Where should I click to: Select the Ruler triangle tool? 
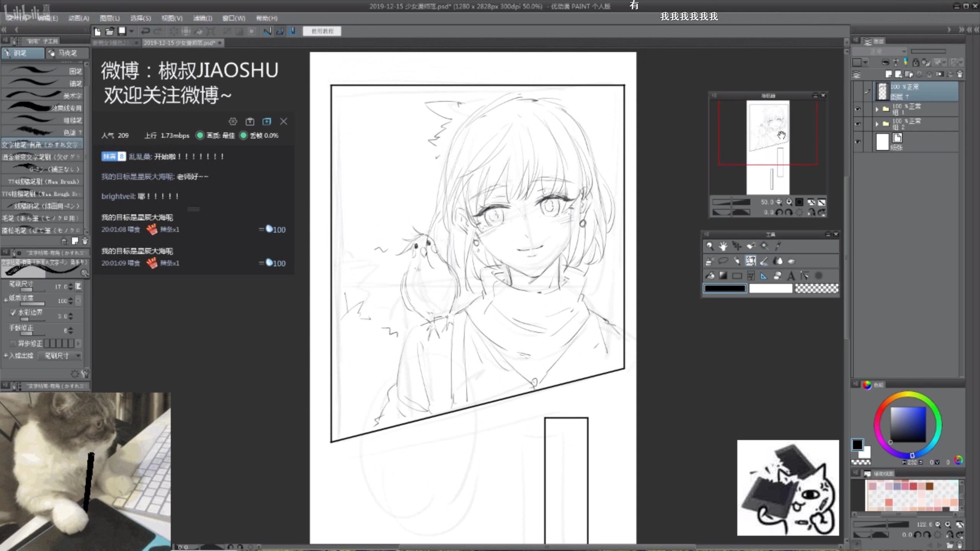(x=764, y=276)
